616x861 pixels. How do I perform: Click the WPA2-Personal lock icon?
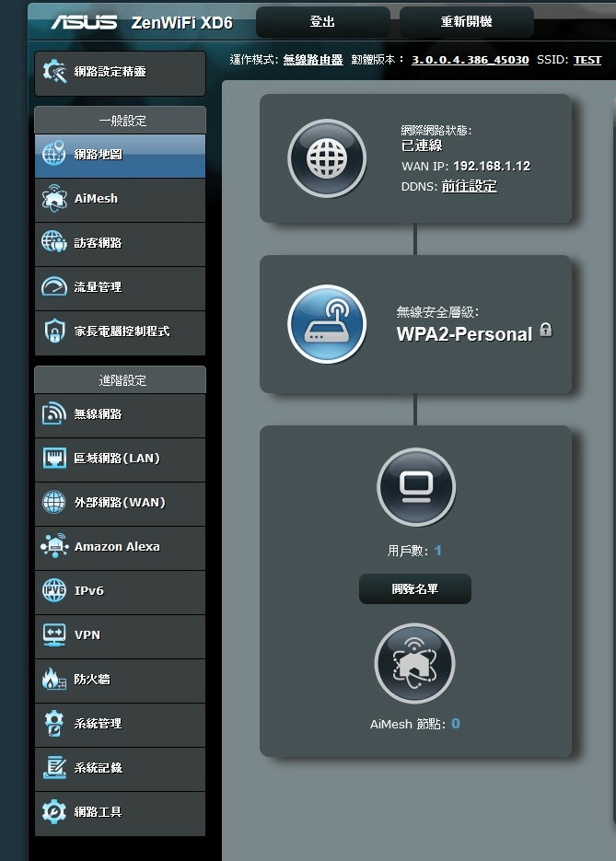(546, 330)
